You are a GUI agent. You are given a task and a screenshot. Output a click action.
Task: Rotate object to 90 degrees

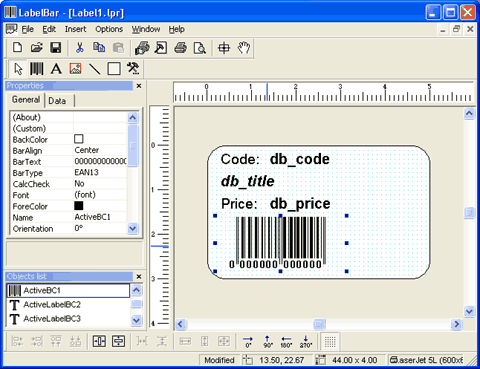click(267, 341)
